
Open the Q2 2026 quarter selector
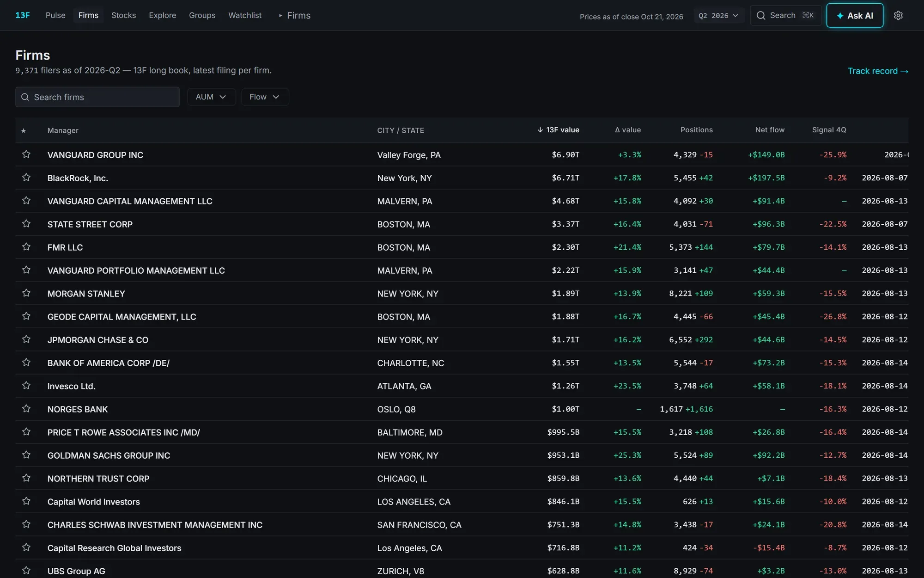click(x=718, y=16)
